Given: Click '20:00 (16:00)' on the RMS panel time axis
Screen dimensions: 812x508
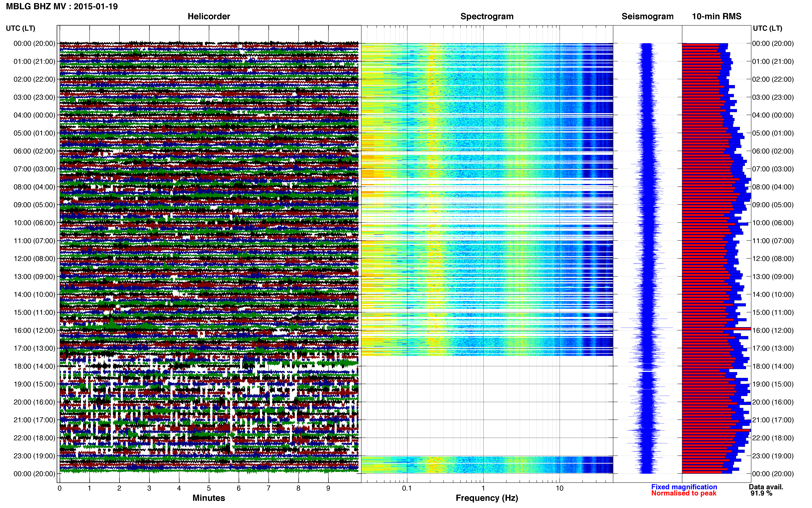Looking at the screenshot, I should point(773,402).
